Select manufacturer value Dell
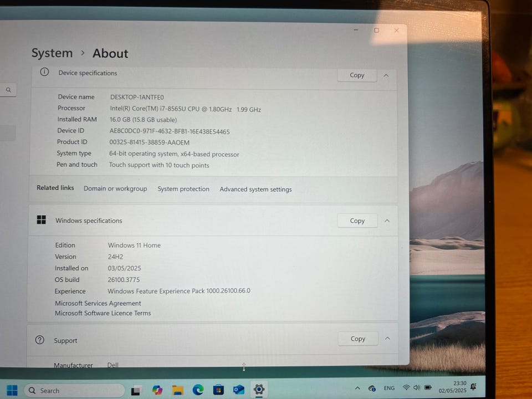532x399 pixels. tap(112, 365)
